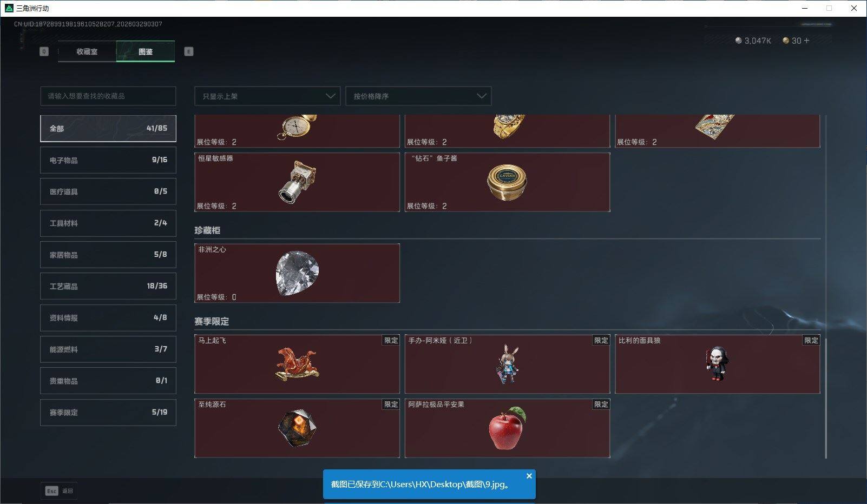
Task: Select the 赛季限定 category filter
Action: pyautogui.click(x=108, y=412)
